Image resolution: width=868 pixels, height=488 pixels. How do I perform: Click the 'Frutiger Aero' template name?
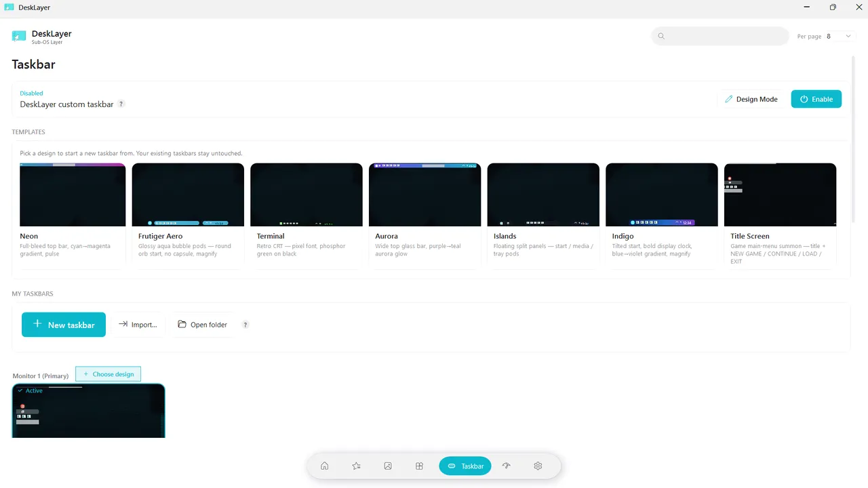(160, 236)
